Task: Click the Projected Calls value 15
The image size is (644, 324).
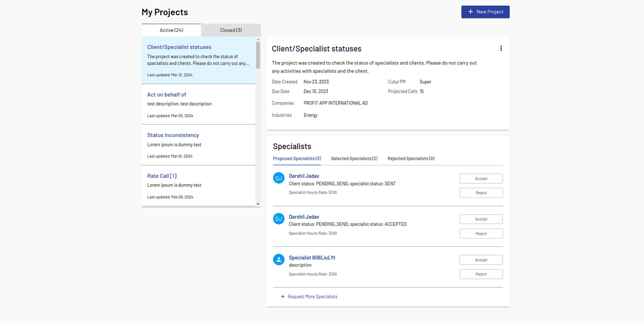Action: pyautogui.click(x=422, y=92)
